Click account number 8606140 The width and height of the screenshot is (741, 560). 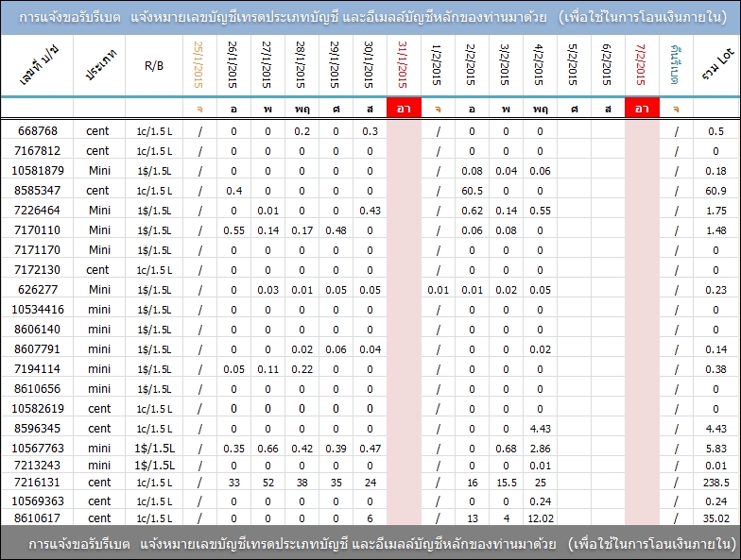coord(38,329)
